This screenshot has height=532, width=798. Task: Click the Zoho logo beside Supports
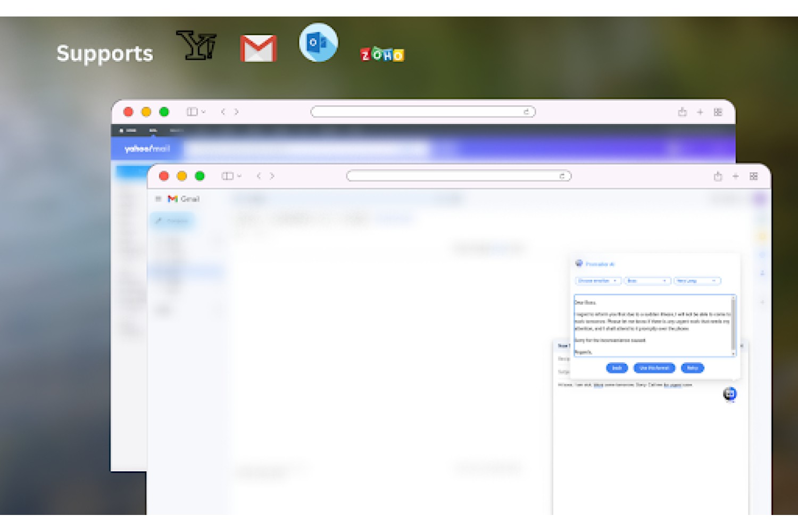pos(382,54)
